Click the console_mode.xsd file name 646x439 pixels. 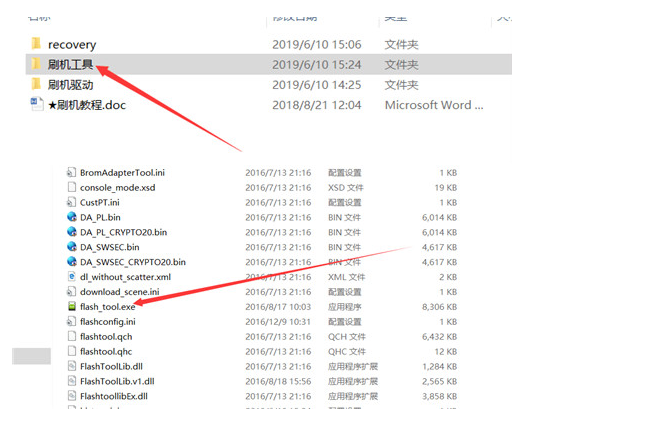point(117,187)
